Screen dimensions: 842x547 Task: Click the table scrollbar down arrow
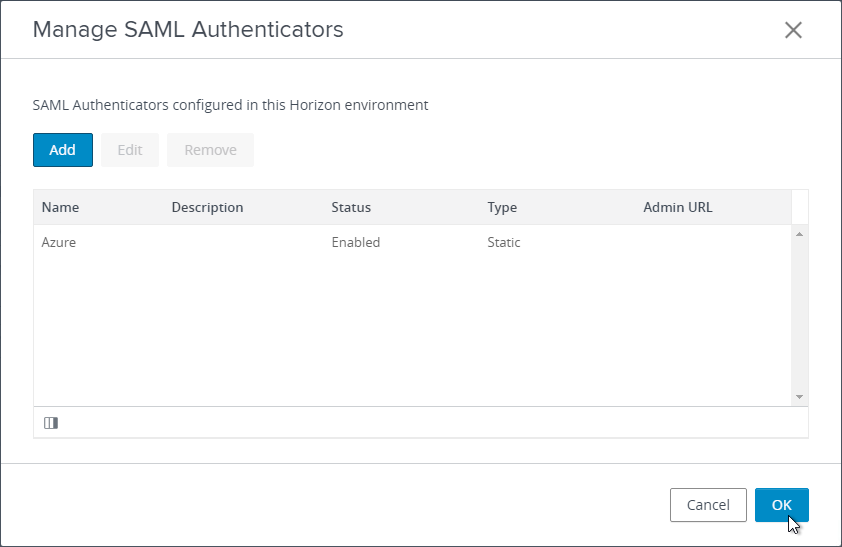point(800,397)
